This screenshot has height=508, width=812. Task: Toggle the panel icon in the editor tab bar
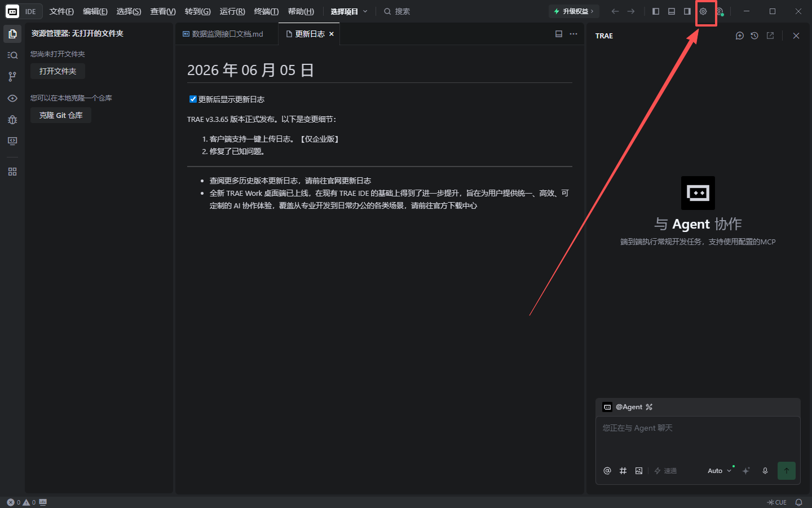coord(559,34)
